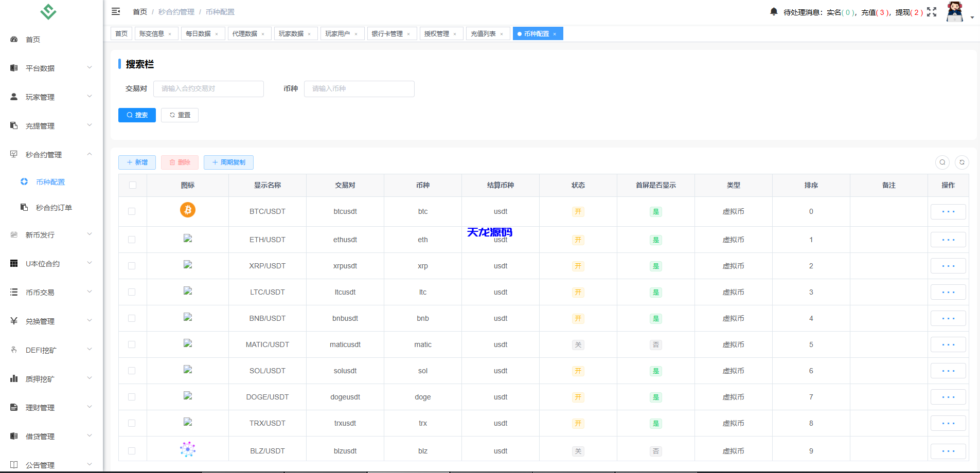Click the 新增 button above the table

(x=137, y=162)
